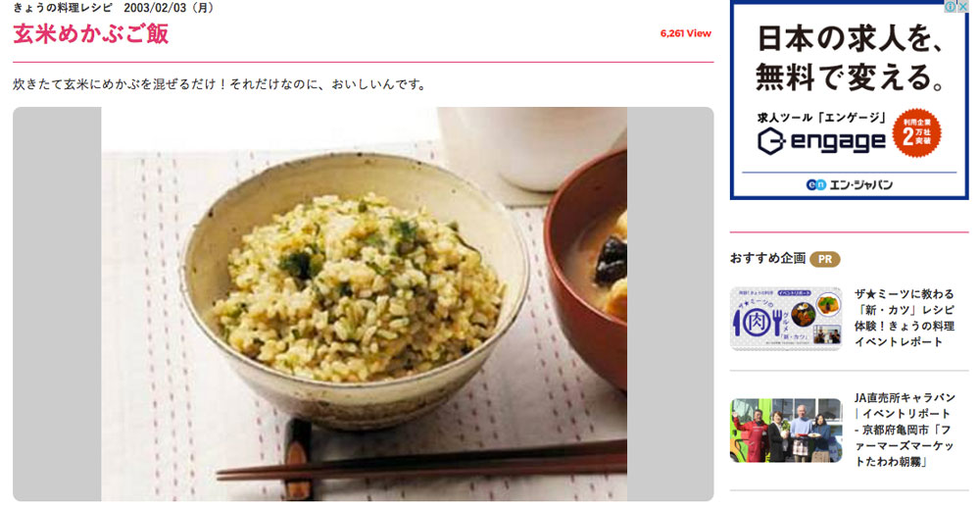Click the おすすめ企画 section heading
The width and height of the screenshot is (980, 509).
(767, 258)
